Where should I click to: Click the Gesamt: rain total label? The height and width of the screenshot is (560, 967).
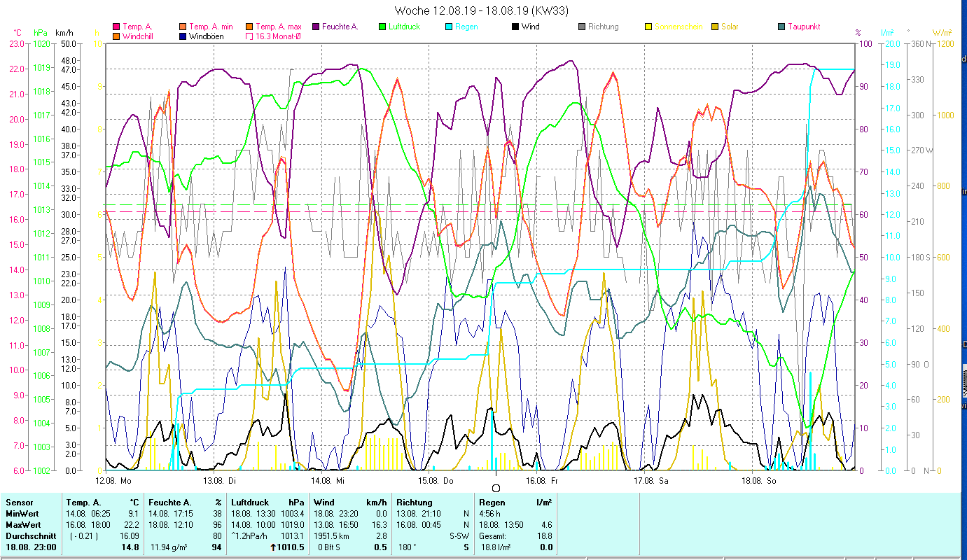click(x=493, y=535)
